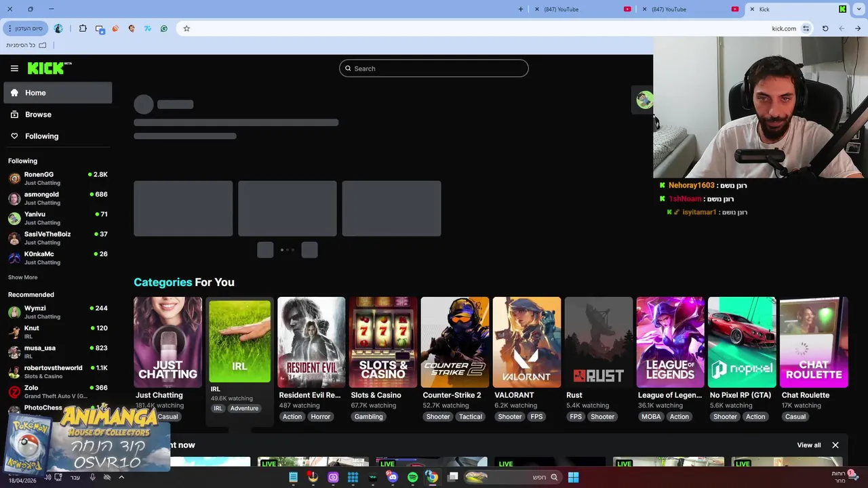The width and height of the screenshot is (868, 488).
Task: Open recommended channel musa_usa
Action: coord(58,352)
